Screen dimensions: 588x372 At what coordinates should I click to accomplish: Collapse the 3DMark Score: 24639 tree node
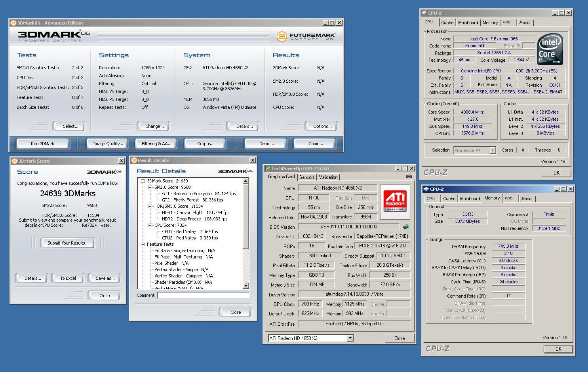143,181
